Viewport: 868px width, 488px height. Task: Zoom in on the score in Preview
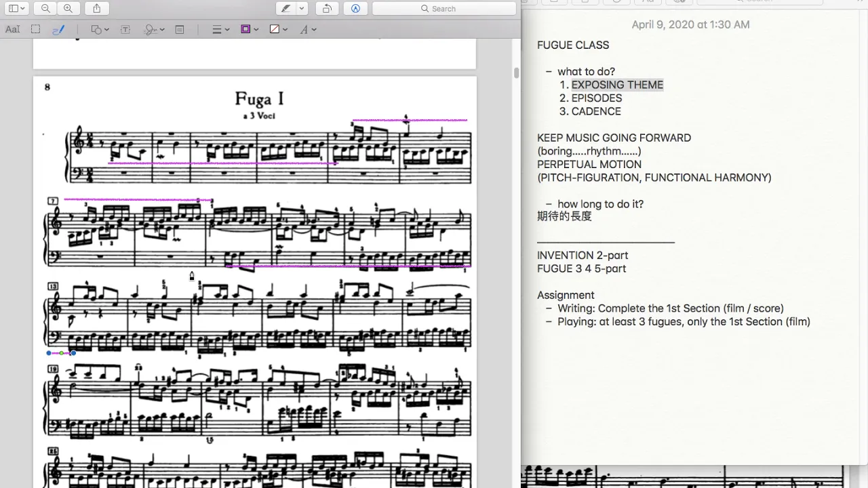(x=68, y=8)
